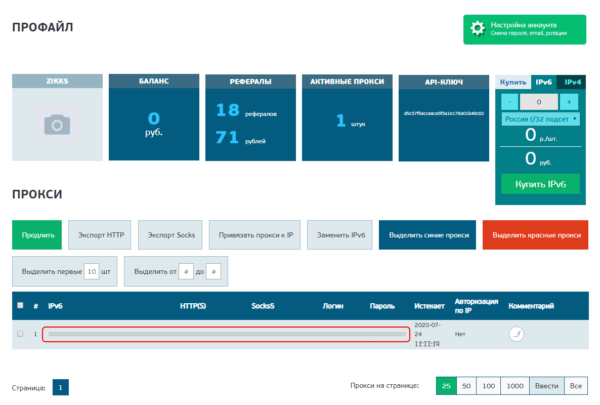Screen dimensions: 600x405
Task: Click the camera avatar placeholder icon
Action: click(57, 124)
